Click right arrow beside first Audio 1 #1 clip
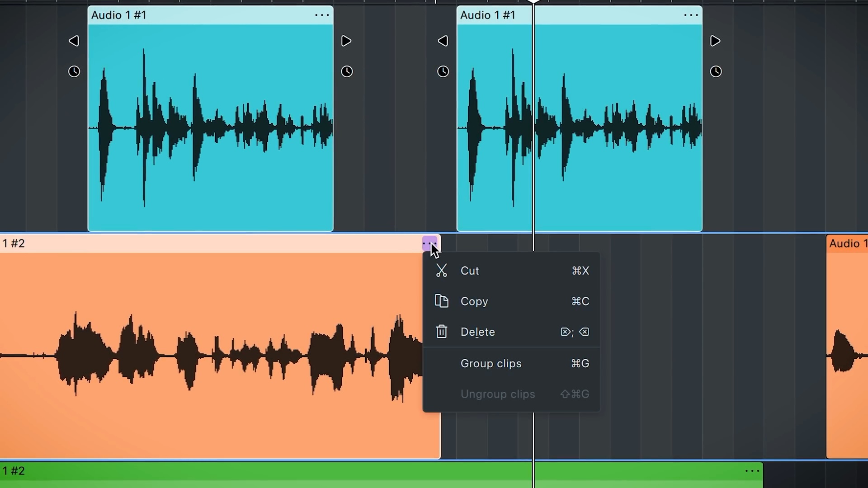 346,41
